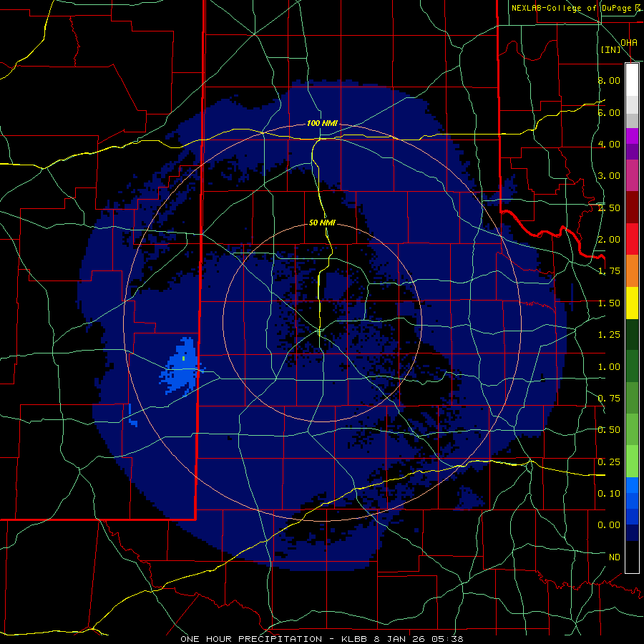644x644 pixels.
Task: Click the '4.00' legend label
Action: coord(609,144)
